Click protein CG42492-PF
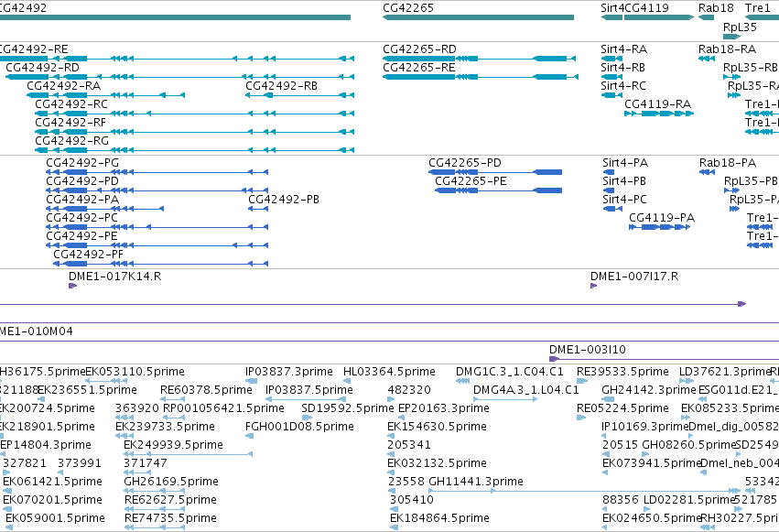The image size is (779, 532). [160, 264]
